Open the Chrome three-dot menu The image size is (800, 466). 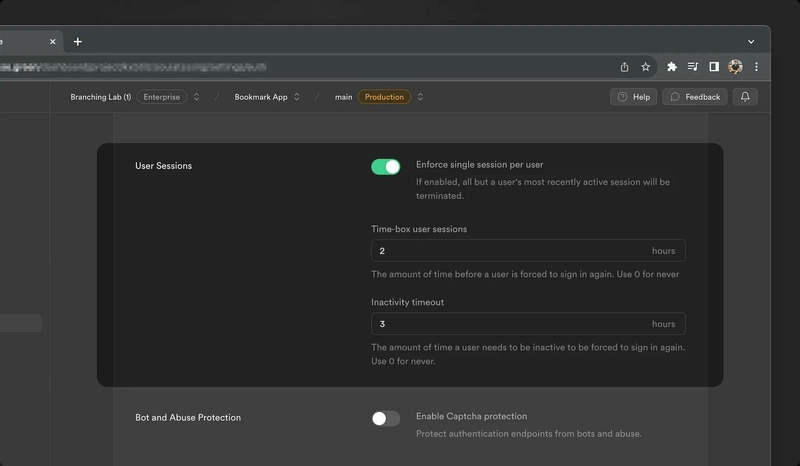point(756,67)
